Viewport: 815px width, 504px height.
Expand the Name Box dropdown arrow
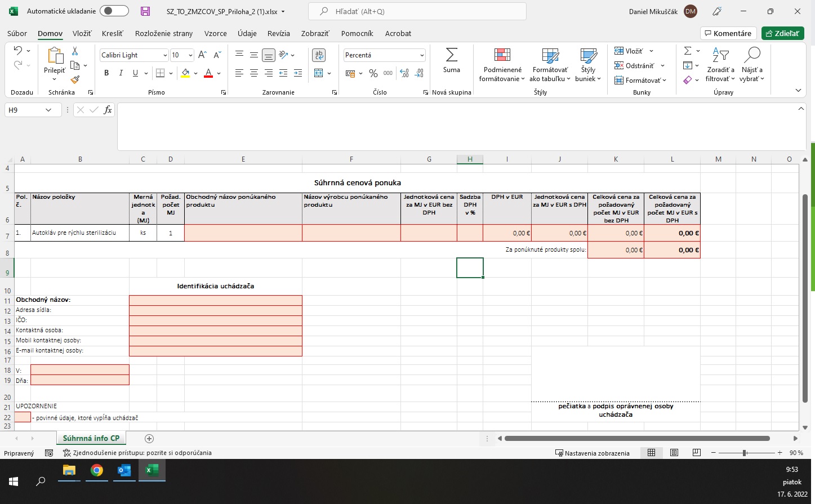pyautogui.click(x=48, y=110)
